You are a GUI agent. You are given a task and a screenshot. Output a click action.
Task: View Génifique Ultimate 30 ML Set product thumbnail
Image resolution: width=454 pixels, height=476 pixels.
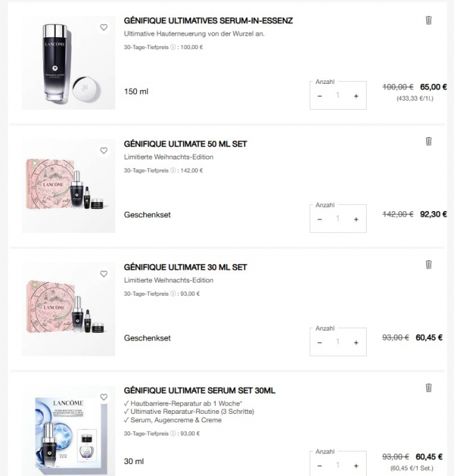coord(68,309)
